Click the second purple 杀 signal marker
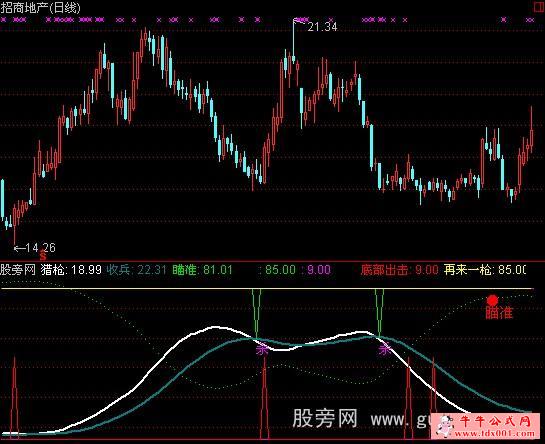 click(x=385, y=349)
